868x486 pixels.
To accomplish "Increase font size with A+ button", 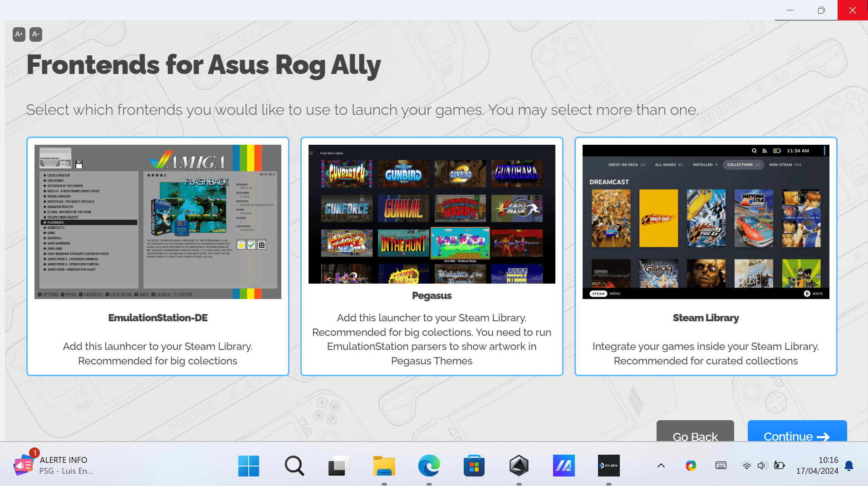I will (19, 34).
